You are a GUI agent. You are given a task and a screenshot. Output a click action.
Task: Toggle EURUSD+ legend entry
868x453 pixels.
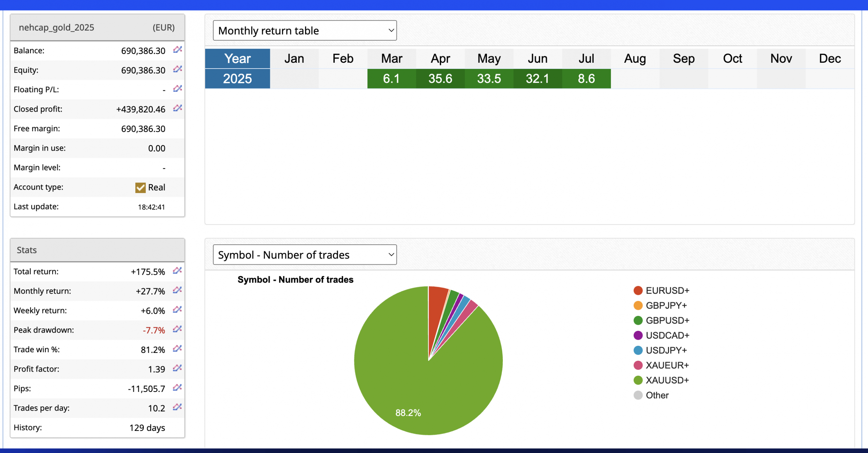667,291
